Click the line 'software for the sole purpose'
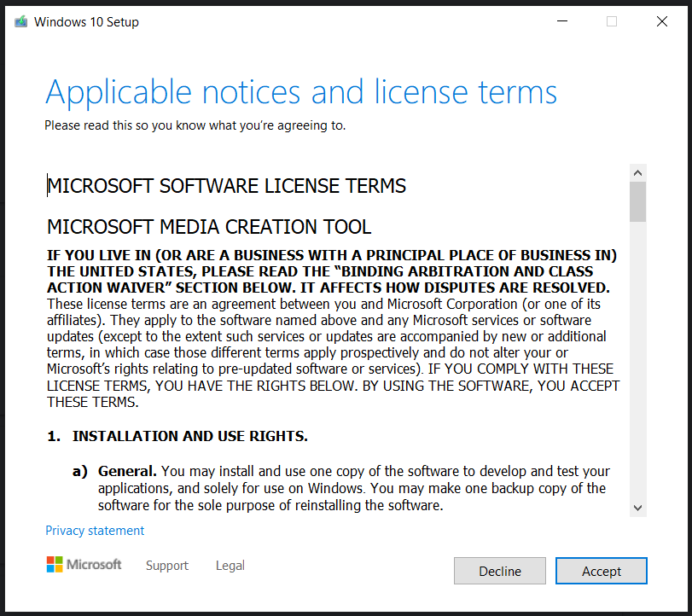The width and height of the screenshot is (692, 616). [x=270, y=505]
